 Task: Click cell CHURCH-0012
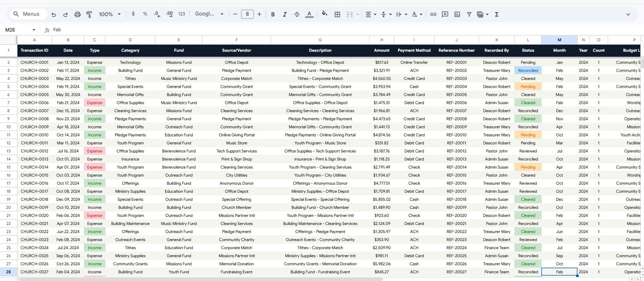pyautogui.click(x=34, y=151)
